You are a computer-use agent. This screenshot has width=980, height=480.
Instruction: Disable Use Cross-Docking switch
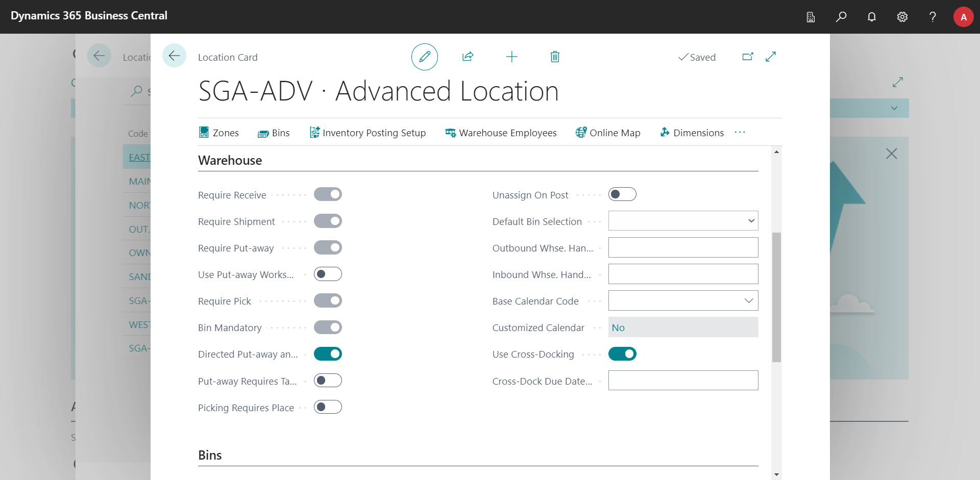[622, 353]
